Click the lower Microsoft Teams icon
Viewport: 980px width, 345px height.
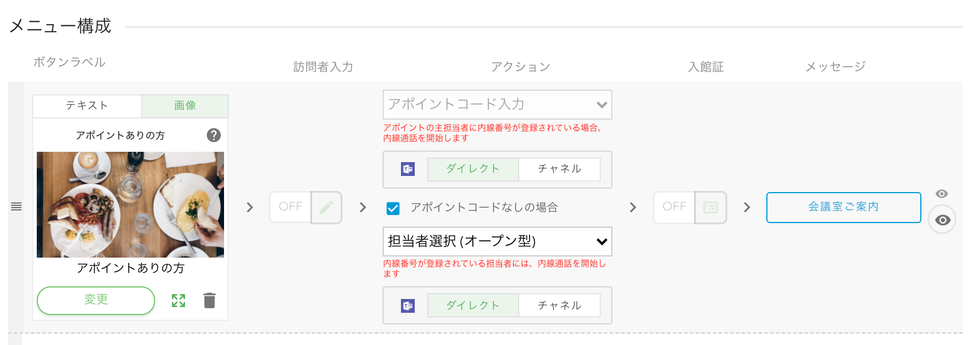408,306
